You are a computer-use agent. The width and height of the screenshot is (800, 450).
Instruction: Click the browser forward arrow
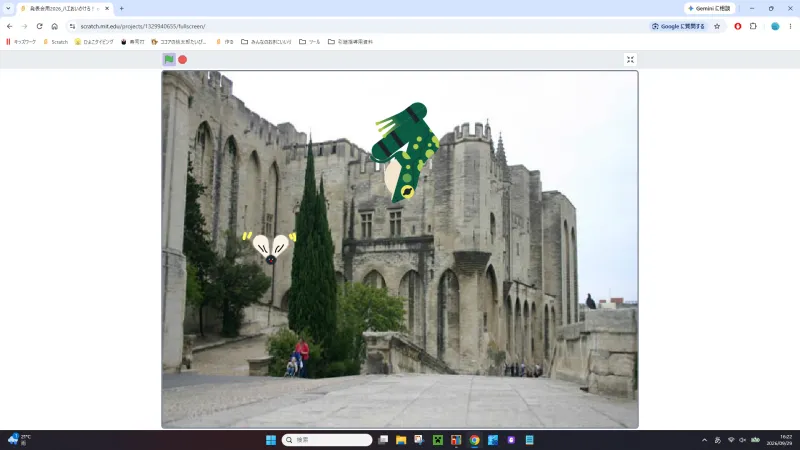click(x=24, y=26)
